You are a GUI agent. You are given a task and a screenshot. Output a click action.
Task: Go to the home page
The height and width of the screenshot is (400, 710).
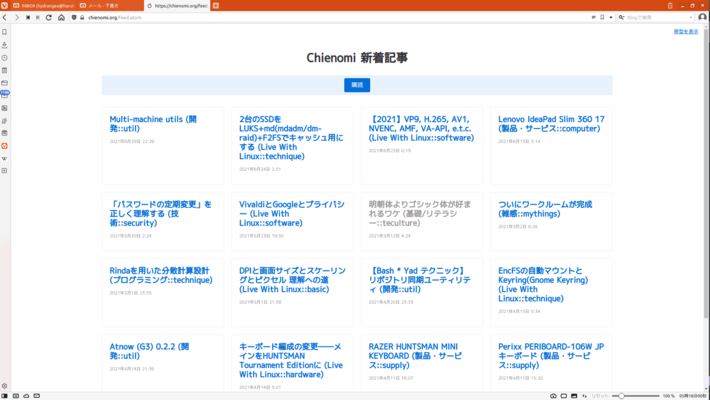tap(61, 18)
